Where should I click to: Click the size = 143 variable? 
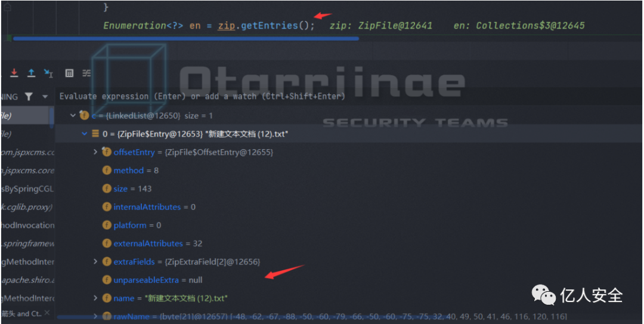132,189
